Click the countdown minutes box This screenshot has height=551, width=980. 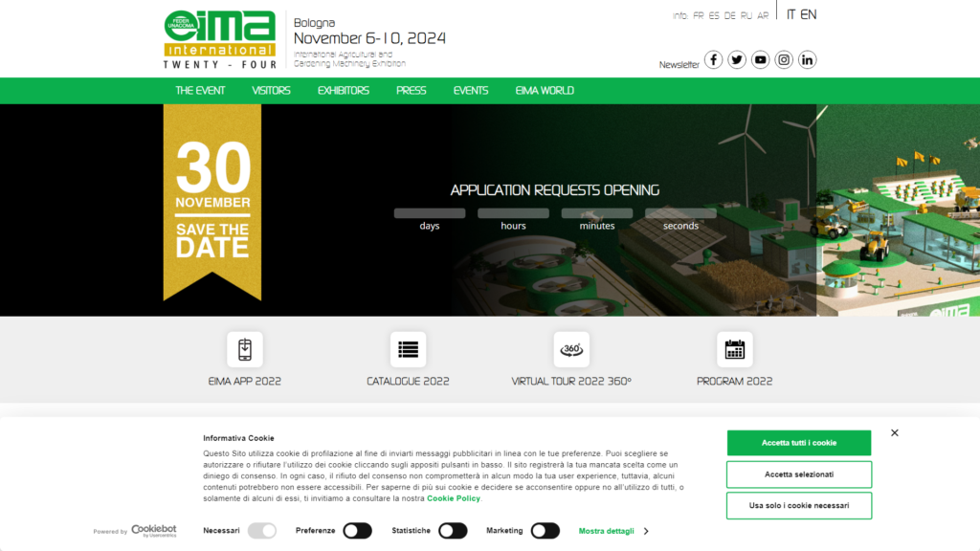pos(597,213)
